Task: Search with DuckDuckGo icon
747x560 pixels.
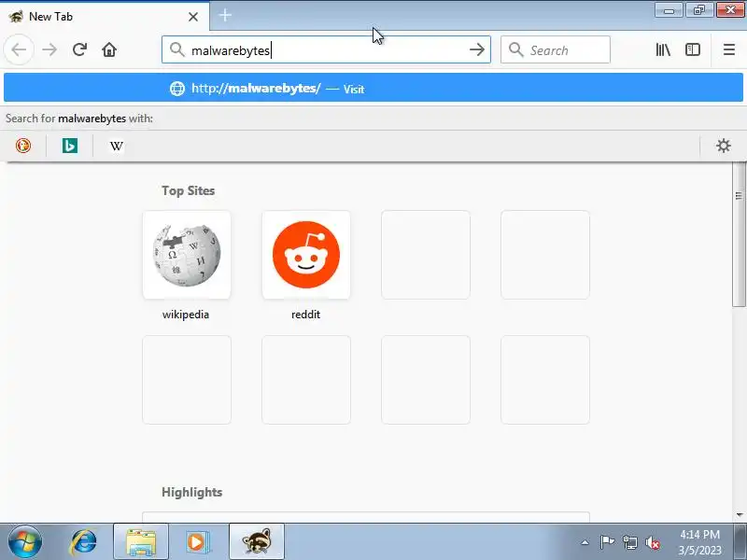Action: tap(22, 146)
